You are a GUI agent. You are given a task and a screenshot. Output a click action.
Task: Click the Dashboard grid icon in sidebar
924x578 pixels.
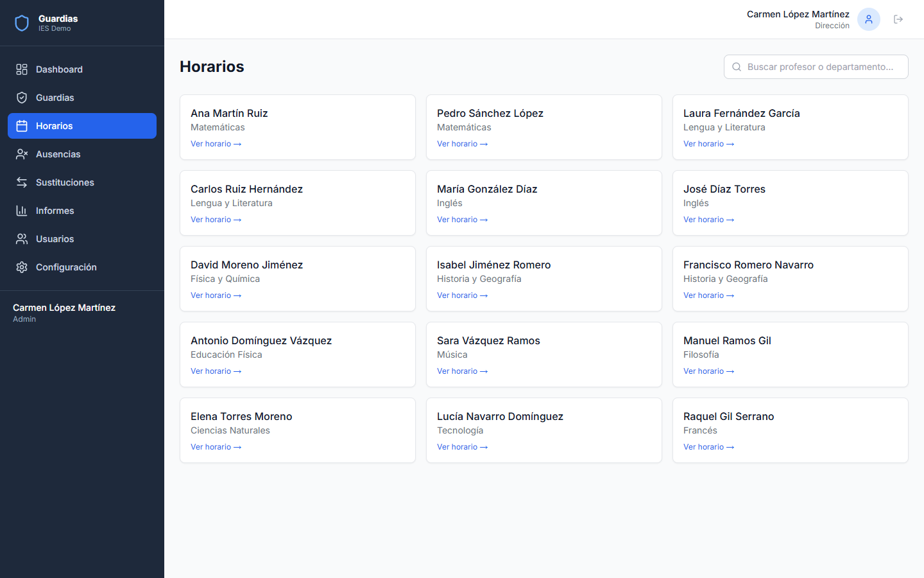[22, 69]
